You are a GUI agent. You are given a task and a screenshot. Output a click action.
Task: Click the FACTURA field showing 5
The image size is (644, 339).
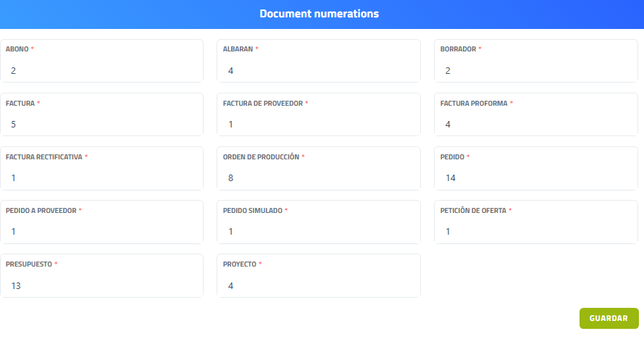[x=101, y=124]
